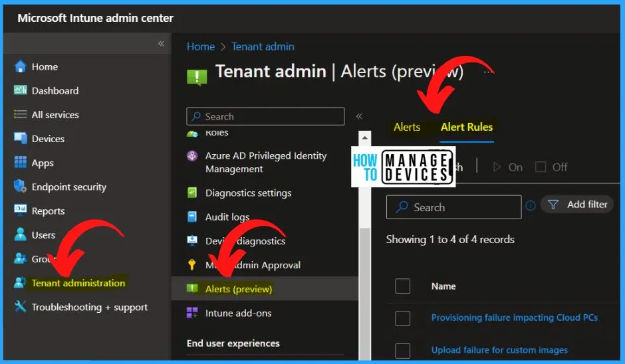Click the Troubleshooting wrench icon

pos(20,306)
